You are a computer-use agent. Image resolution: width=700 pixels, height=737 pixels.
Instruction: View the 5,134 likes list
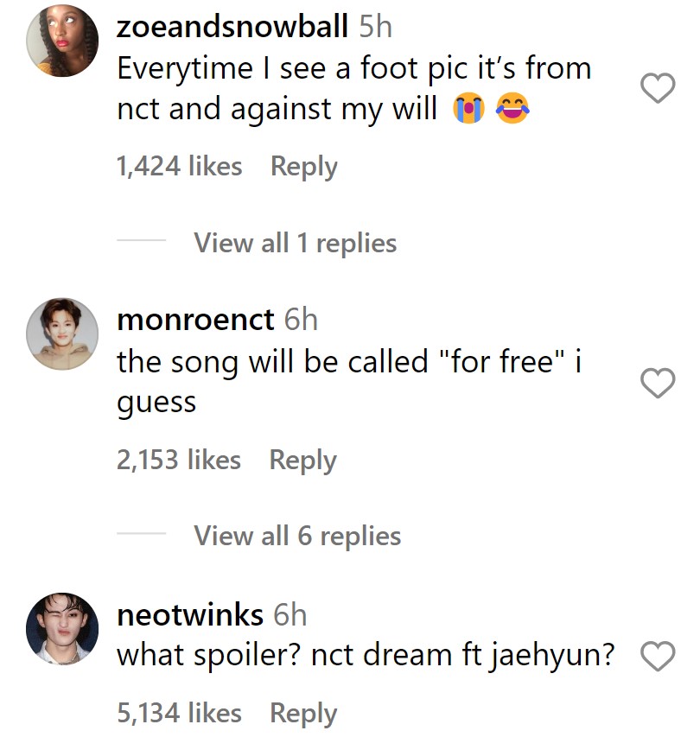click(179, 713)
